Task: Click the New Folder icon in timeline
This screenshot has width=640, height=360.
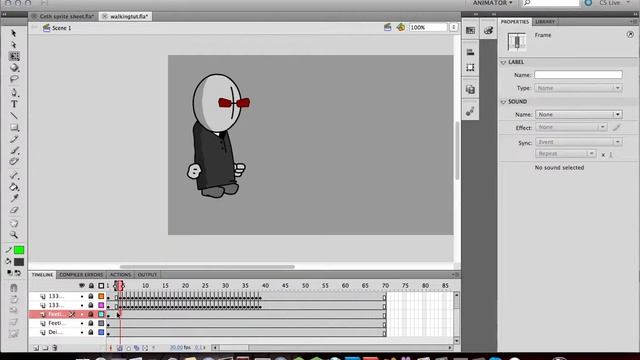Action: 45,348
